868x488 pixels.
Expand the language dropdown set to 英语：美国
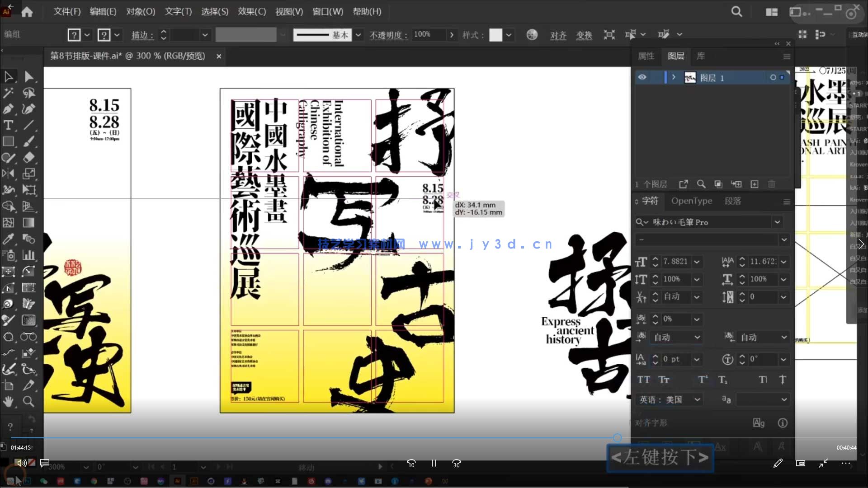click(697, 399)
